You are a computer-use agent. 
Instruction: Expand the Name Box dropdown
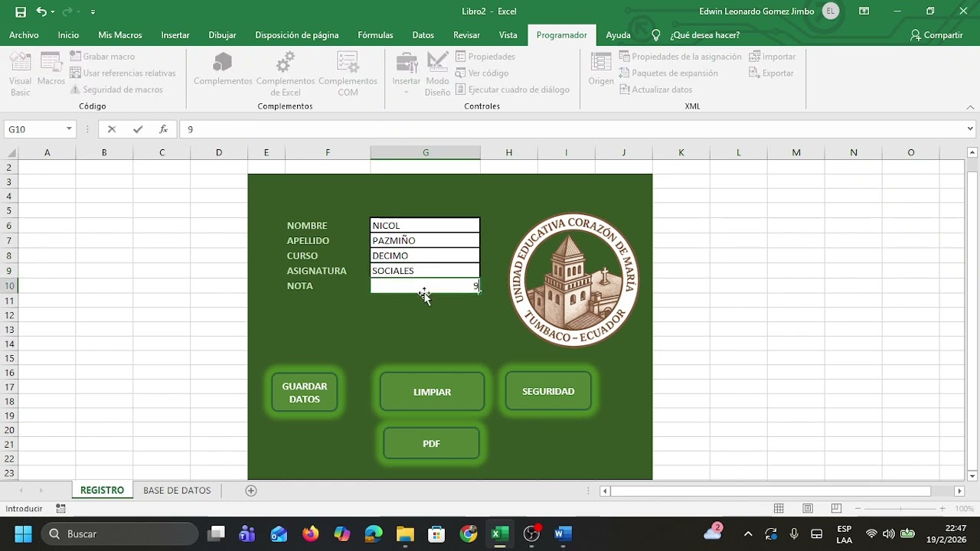tap(69, 129)
